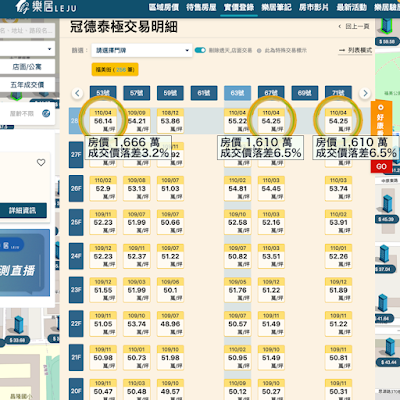This screenshot has height=400, width=400.
Task: Switch to 列表模式 list view
Action: click(355, 50)
